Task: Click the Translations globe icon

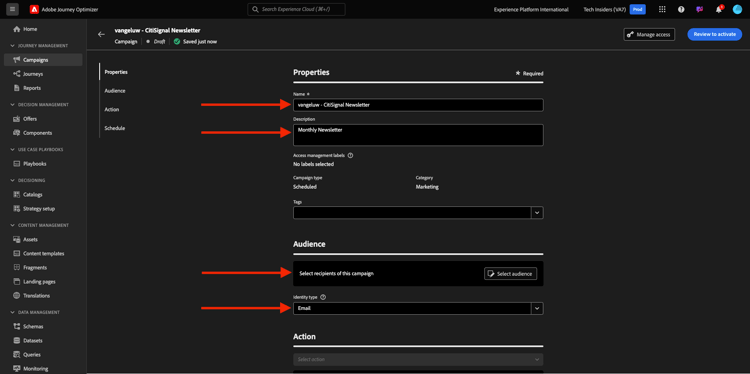Action: 17,296
